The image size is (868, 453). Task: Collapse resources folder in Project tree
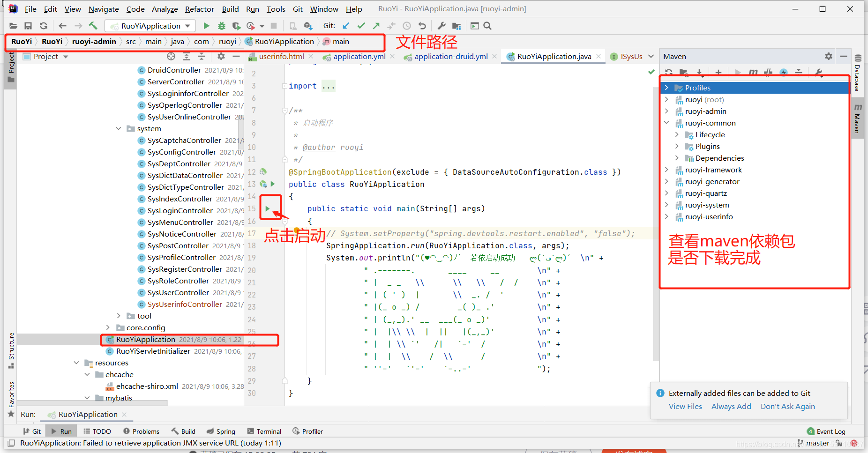(x=76, y=363)
